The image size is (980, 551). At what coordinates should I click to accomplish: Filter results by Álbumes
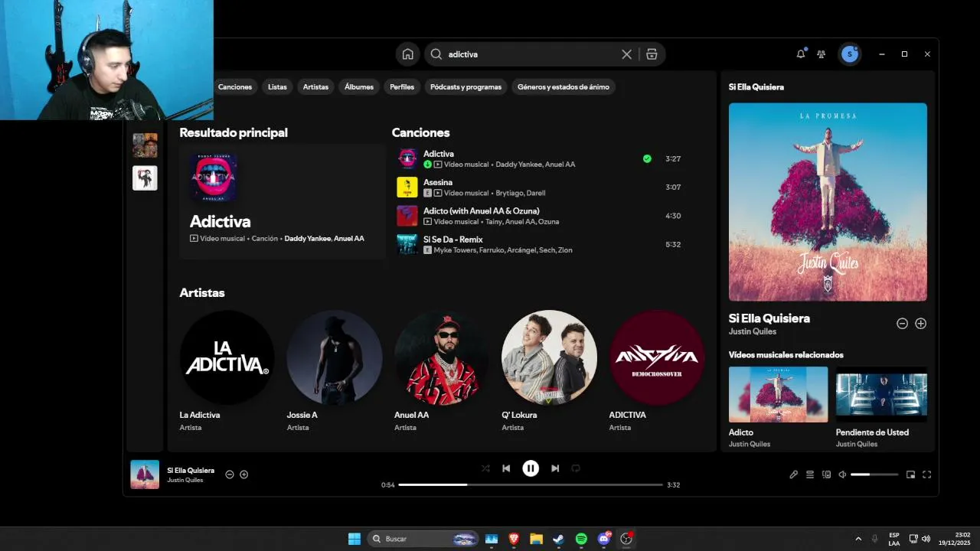point(359,87)
